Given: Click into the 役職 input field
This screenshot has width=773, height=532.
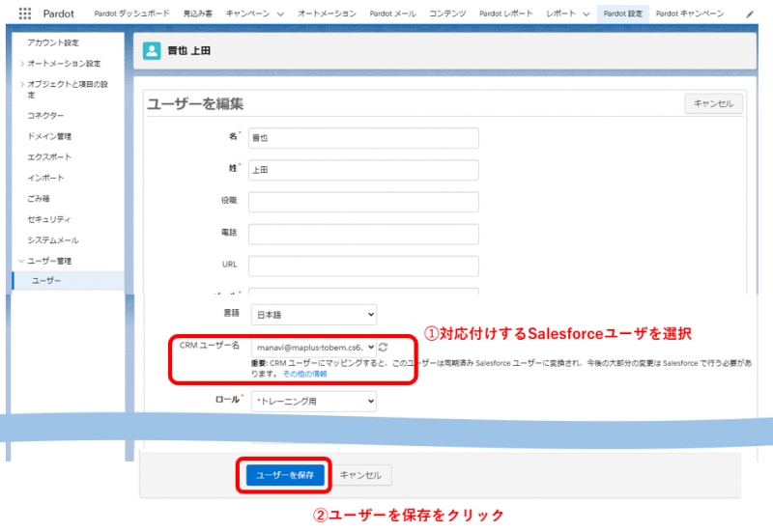Looking at the screenshot, I should (x=363, y=202).
